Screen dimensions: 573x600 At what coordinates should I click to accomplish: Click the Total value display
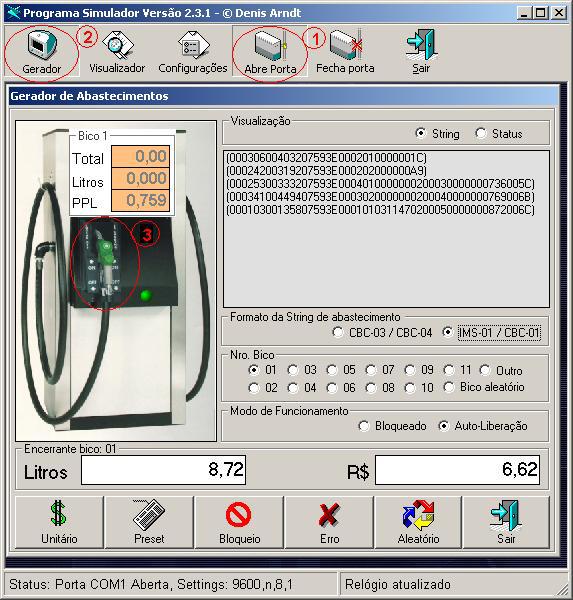140,157
